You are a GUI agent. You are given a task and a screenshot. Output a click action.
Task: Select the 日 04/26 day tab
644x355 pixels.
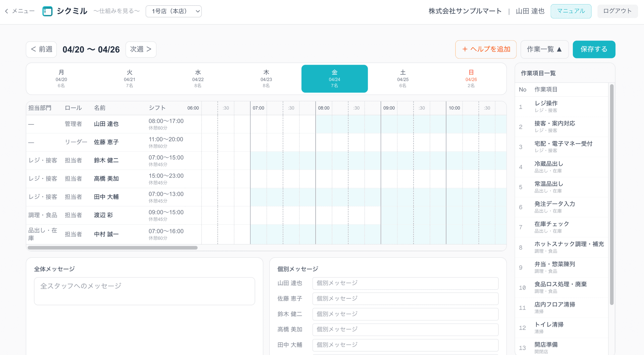(471, 79)
